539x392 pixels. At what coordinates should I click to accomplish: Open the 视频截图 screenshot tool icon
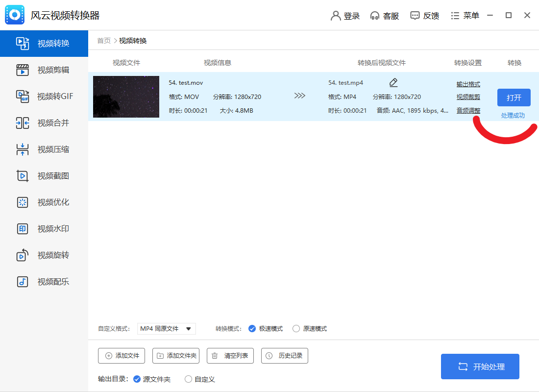23,176
